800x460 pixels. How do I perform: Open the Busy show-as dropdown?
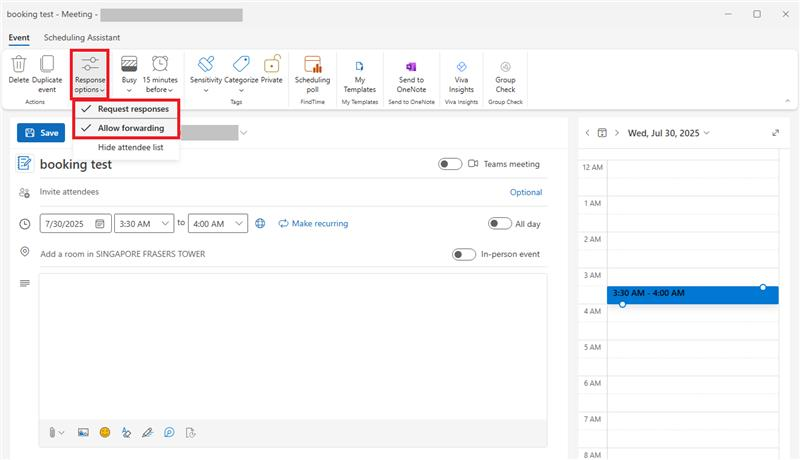[129, 74]
